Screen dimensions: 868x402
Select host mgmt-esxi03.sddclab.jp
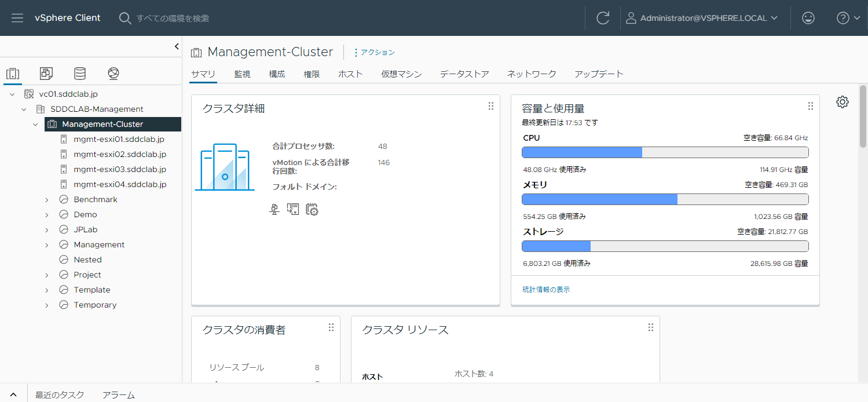(x=120, y=169)
